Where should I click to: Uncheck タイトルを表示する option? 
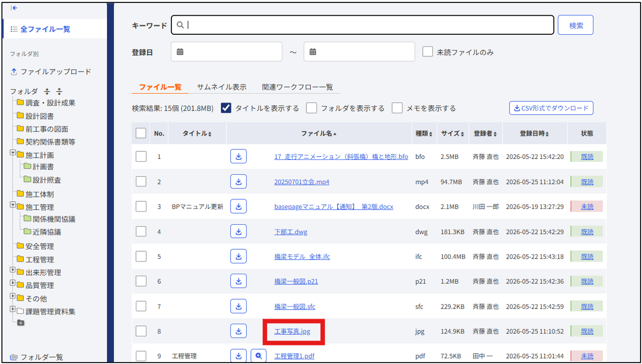226,108
